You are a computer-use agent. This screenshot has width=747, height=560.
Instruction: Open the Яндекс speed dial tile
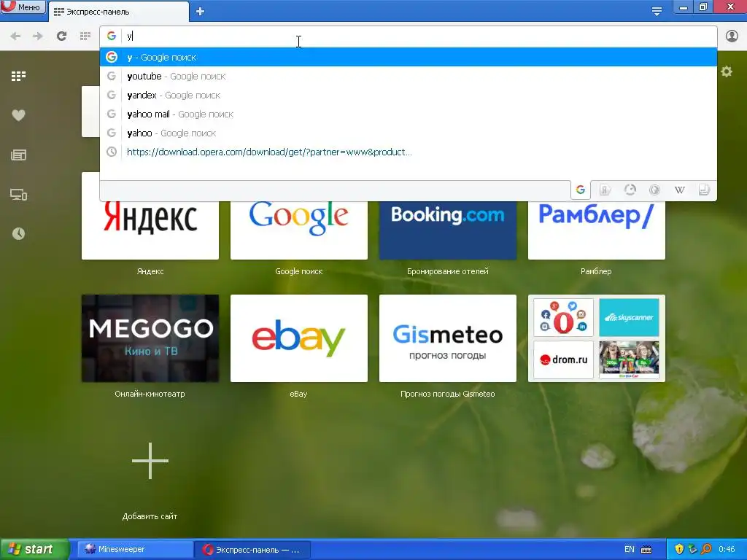tap(150, 230)
